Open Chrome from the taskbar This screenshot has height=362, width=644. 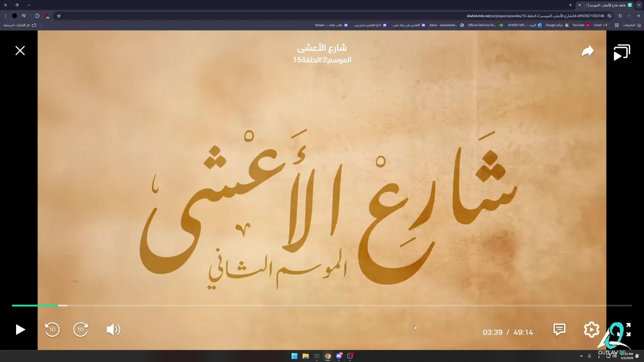(328, 356)
